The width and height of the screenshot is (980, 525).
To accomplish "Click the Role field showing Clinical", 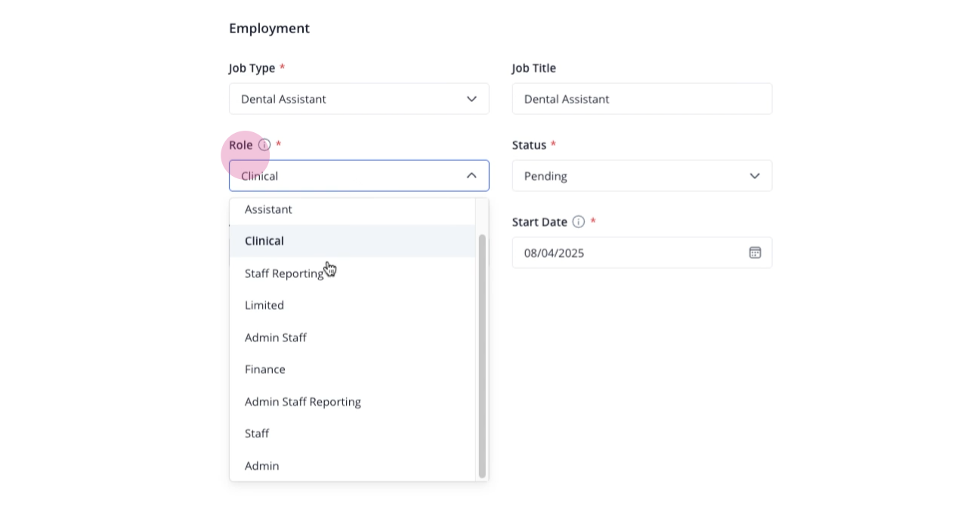I will 359,175.
